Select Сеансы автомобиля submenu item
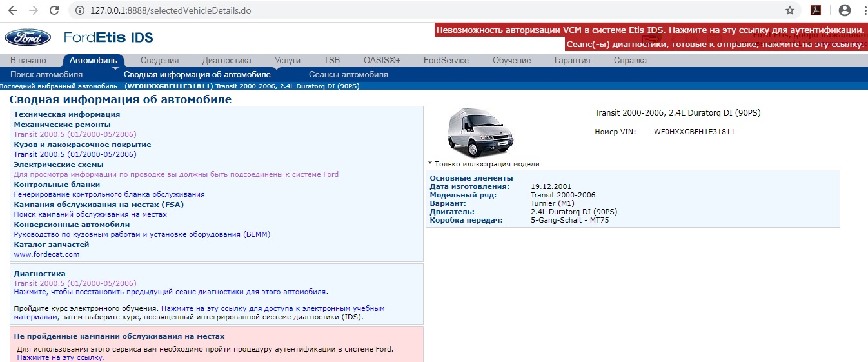868x362 pixels. [x=348, y=75]
